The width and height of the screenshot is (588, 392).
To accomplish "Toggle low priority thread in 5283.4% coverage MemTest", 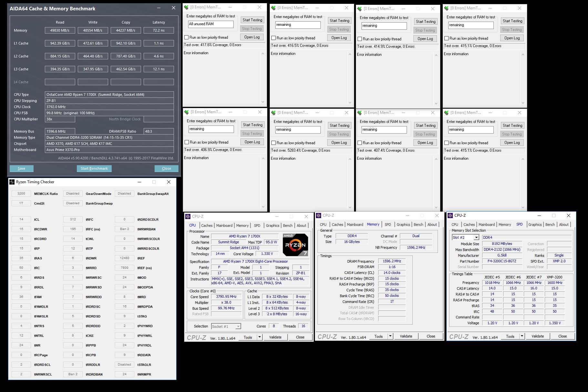I will (273, 143).
